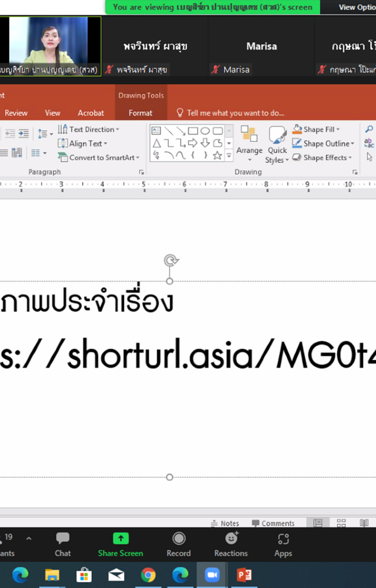This screenshot has width=376, height=588.
Task: Click Increase List Level indent icon
Action: [x=23, y=134]
